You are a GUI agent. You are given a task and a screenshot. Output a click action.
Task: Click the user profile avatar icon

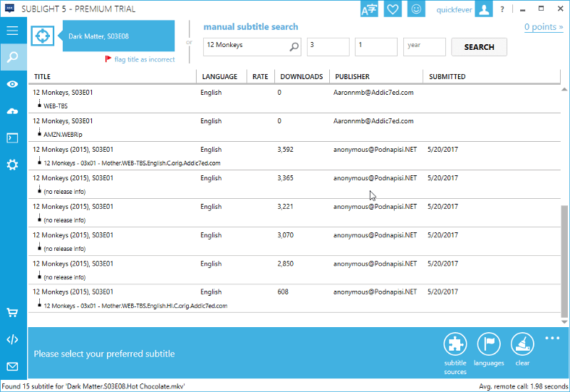point(484,9)
